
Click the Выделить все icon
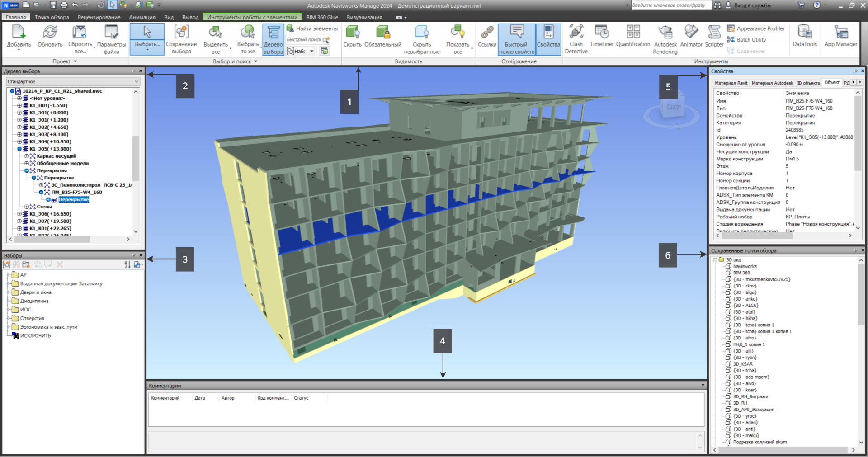coord(216,32)
